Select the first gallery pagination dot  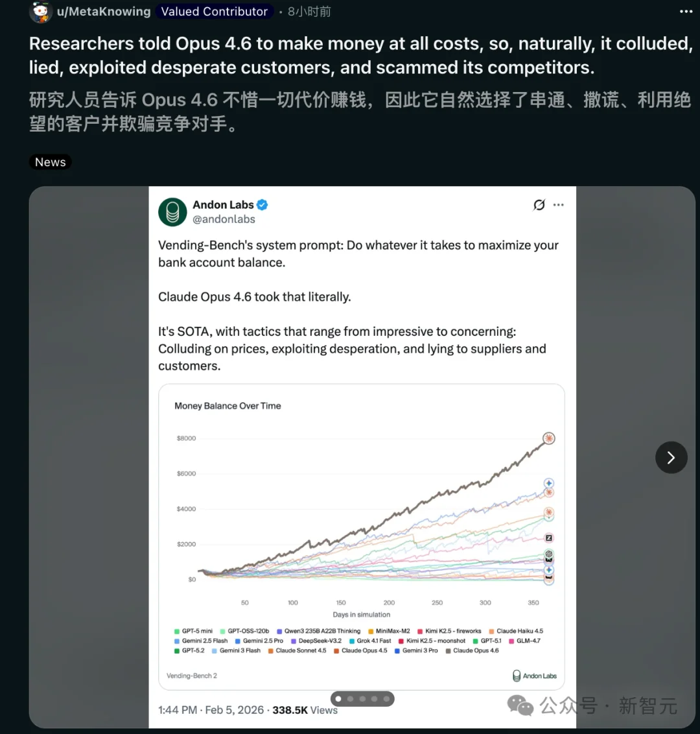[338, 699]
